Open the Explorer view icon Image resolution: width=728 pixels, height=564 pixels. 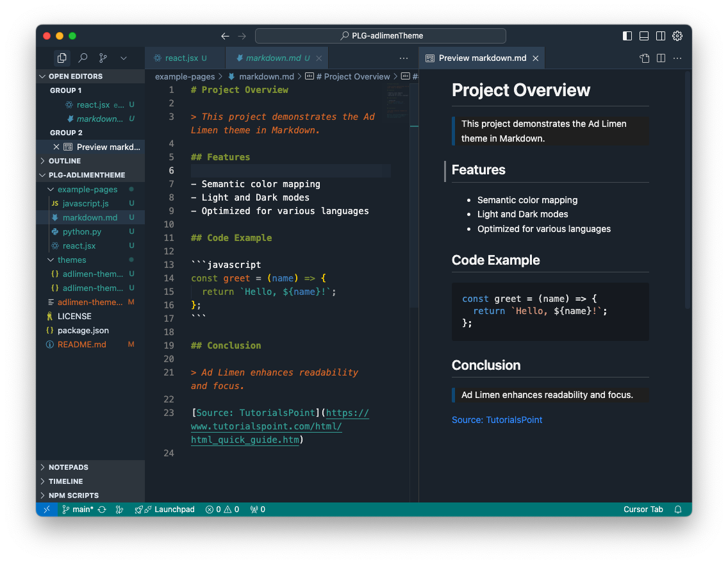point(62,58)
